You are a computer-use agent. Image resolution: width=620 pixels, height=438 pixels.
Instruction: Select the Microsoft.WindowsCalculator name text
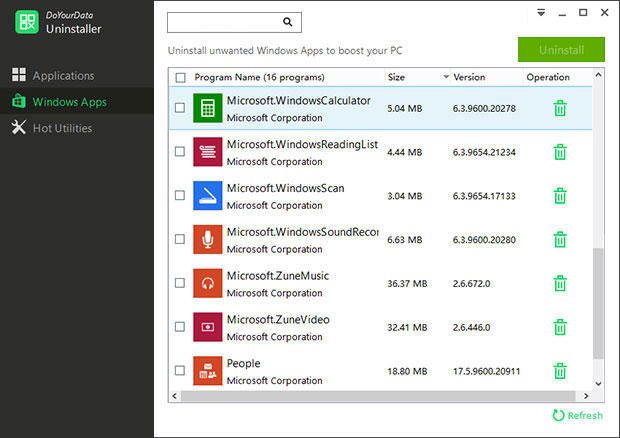coord(299,101)
